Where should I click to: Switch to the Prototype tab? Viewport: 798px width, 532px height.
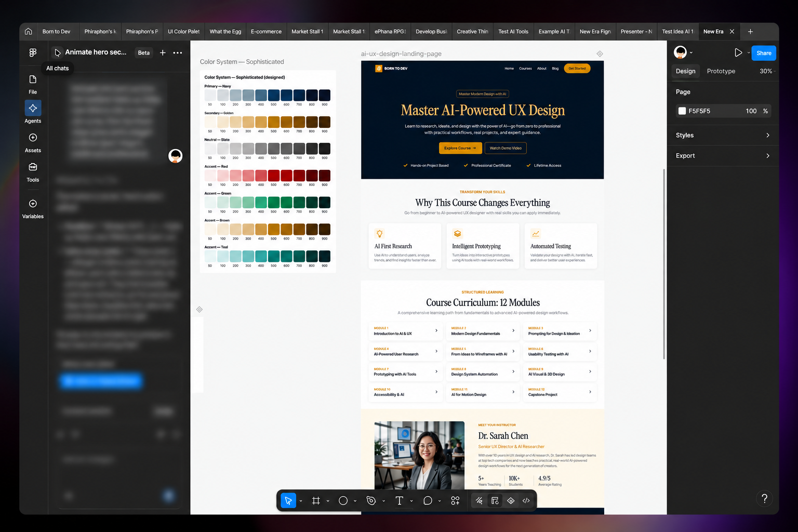(x=721, y=71)
